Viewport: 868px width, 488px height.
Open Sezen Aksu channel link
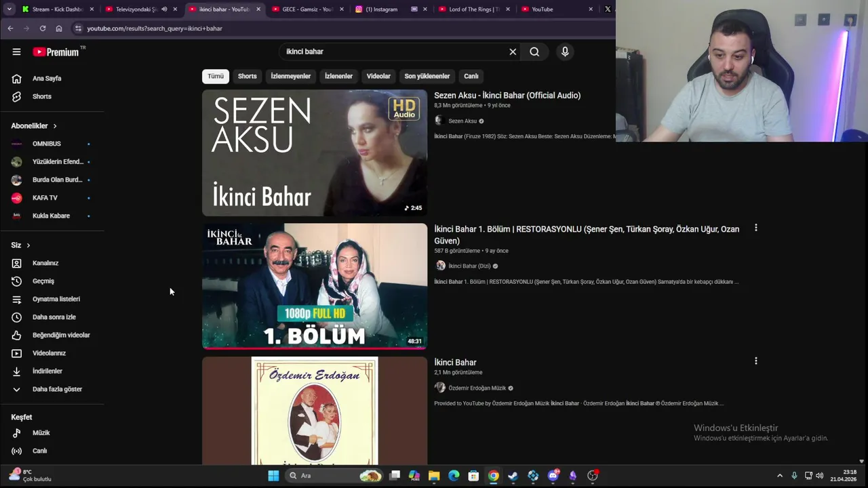pos(462,121)
